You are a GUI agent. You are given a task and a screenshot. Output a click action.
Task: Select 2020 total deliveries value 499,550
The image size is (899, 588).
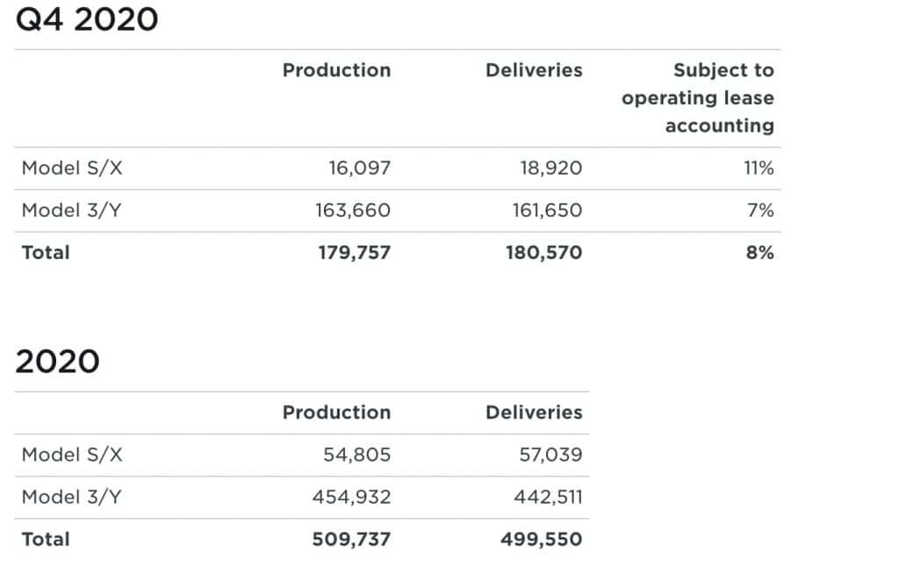[542, 539]
